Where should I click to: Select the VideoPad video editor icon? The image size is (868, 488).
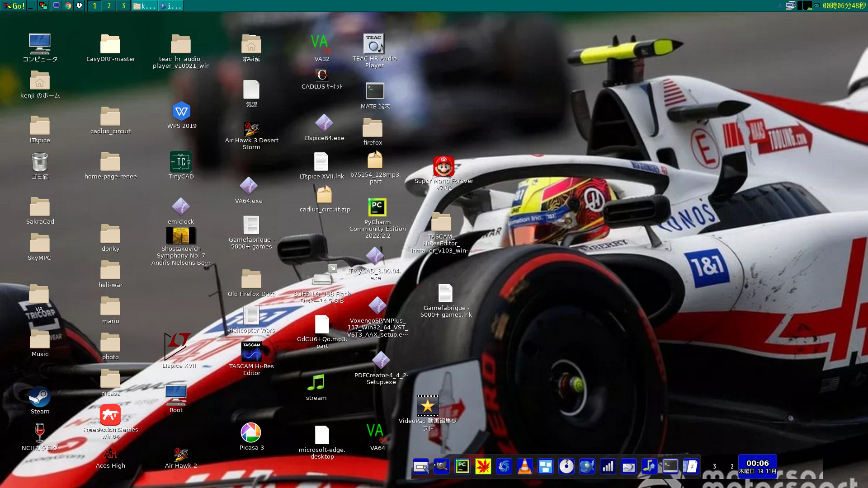point(427,406)
